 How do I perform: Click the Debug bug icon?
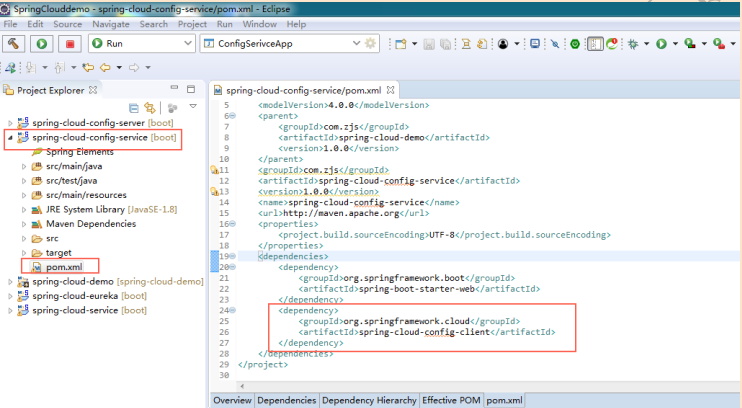(x=633, y=44)
